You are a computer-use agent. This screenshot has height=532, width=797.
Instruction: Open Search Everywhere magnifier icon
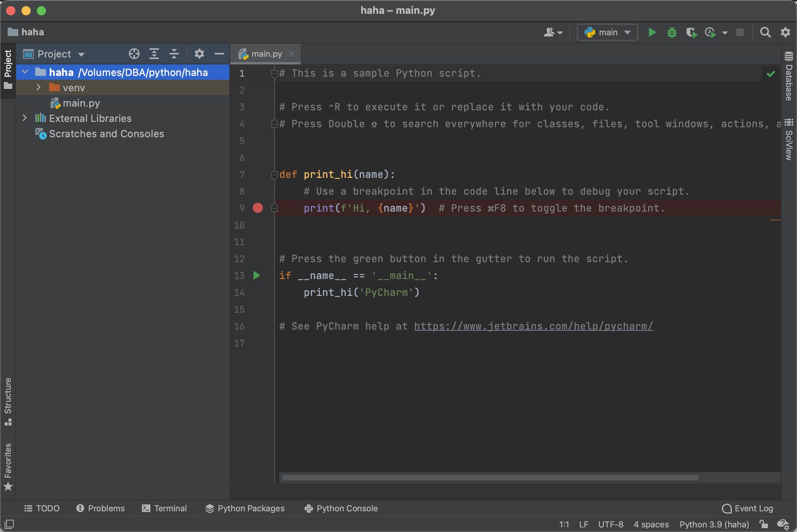(765, 32)
